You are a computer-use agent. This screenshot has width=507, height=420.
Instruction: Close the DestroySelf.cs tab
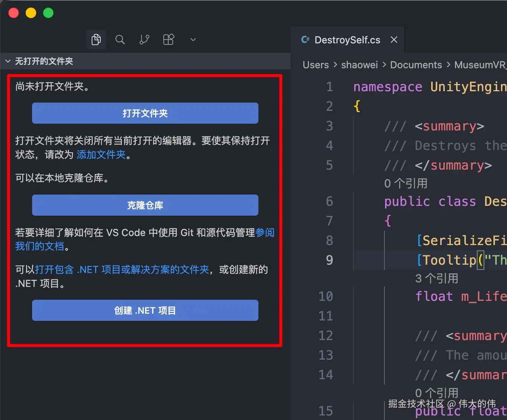[x=394, y=40]
